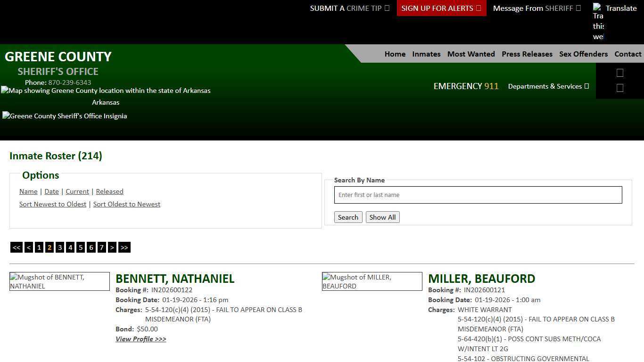Open View Profile for BENNETT, NATHANIEL
Image resolution: width=644 pixels, height=362 pixels.
pos(140,339)
